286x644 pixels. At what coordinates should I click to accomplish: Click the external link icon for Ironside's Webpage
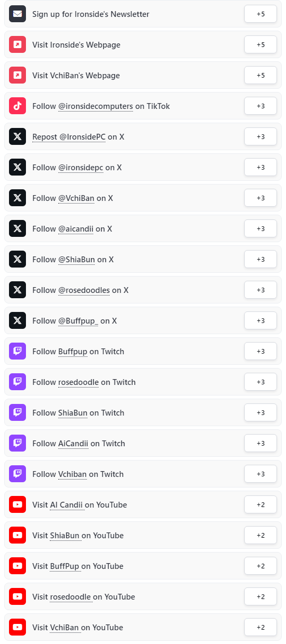coord(17,45)
